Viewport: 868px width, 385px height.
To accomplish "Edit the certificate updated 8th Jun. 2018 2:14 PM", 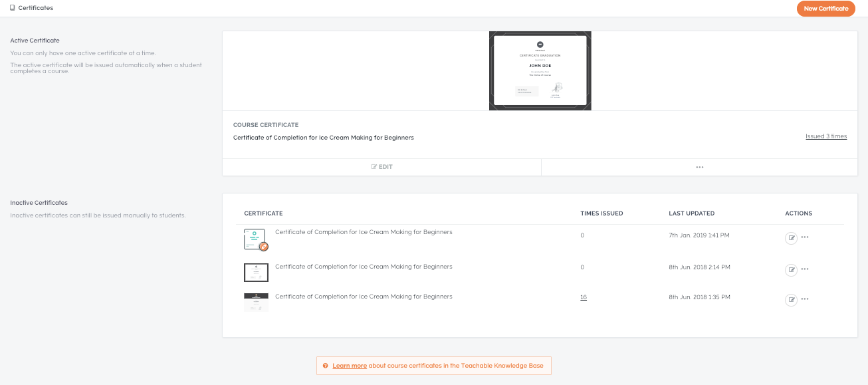I will 791,270.
